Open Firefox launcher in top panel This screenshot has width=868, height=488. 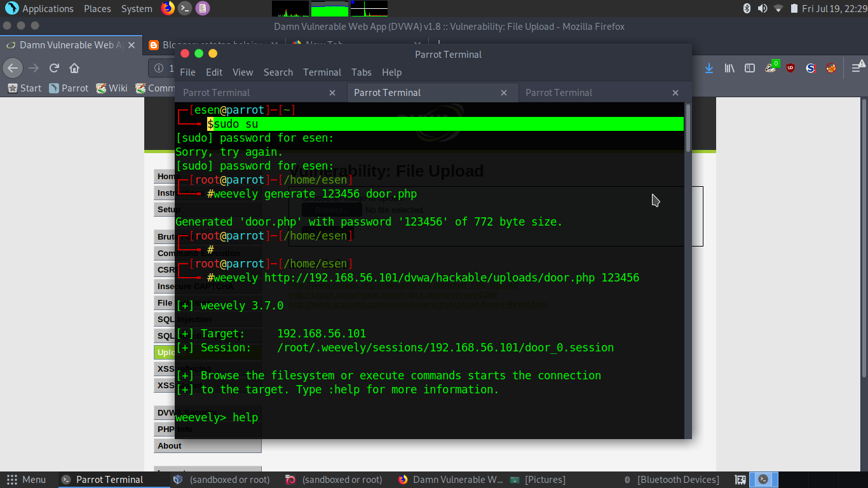(168, 8)
